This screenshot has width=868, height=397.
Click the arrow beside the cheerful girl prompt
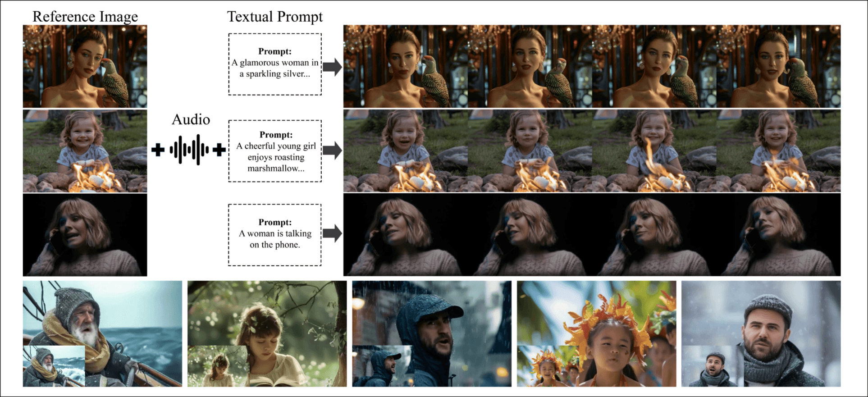pos(333,150)
